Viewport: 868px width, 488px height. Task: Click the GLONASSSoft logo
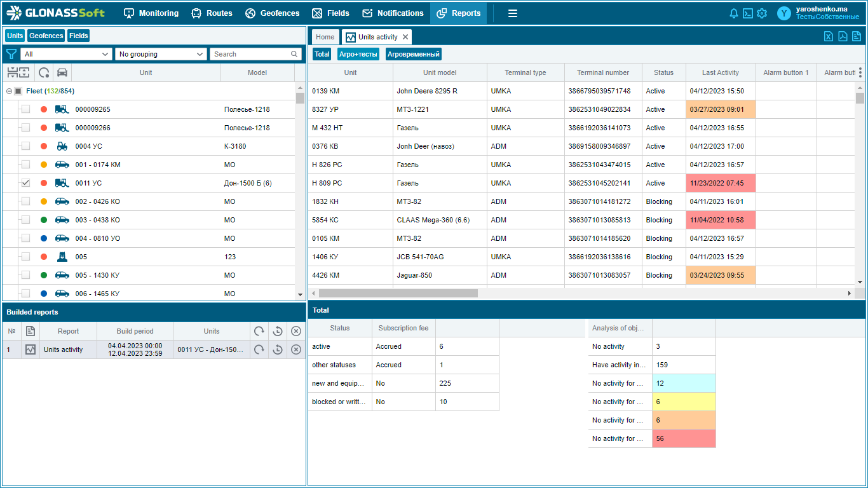(x=55, y=13)
